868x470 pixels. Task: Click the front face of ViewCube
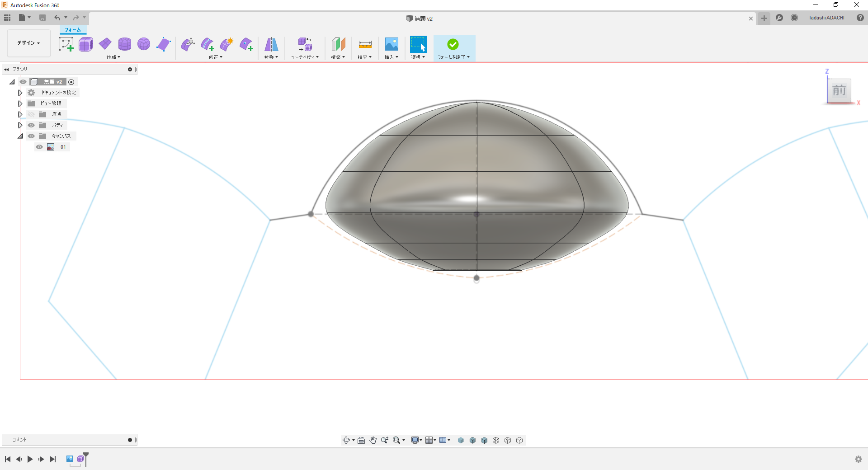pos(839,90)
